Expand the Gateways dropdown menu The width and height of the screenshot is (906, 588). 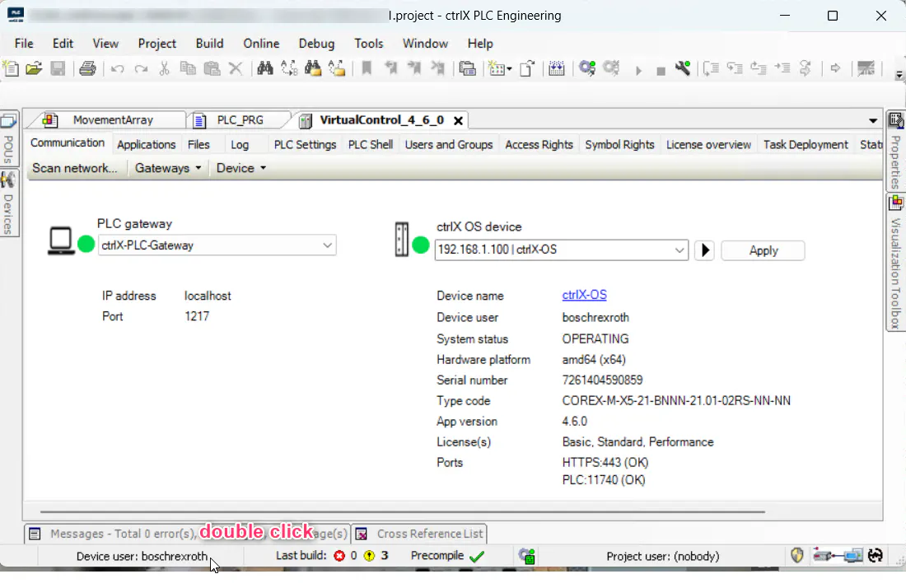pyautogui.click(x=167, y=168)
